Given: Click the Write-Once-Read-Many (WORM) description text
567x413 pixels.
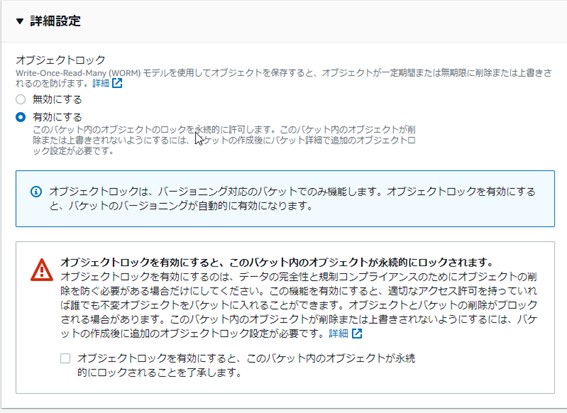Looking at the screenshot, I should click(284, 78).
